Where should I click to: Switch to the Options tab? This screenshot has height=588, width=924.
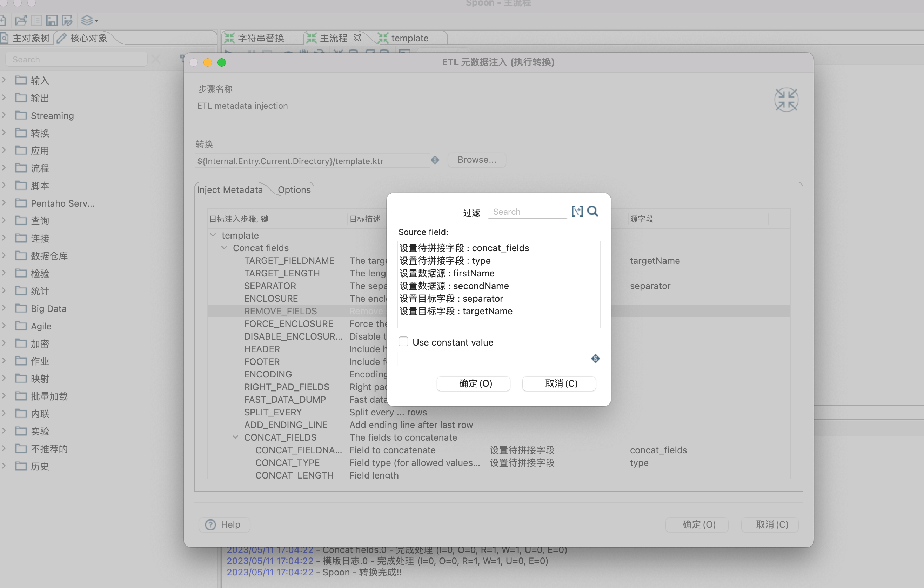point(294,189)
